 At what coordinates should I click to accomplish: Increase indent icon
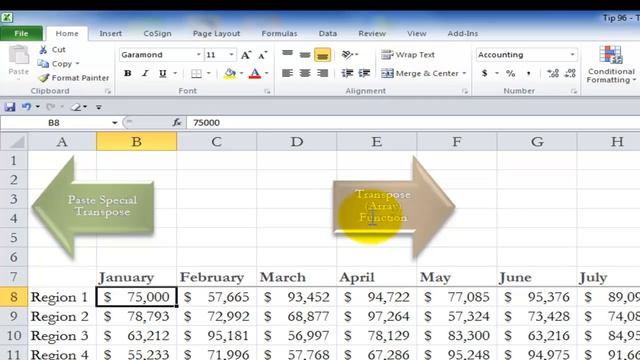coord(364,73)
